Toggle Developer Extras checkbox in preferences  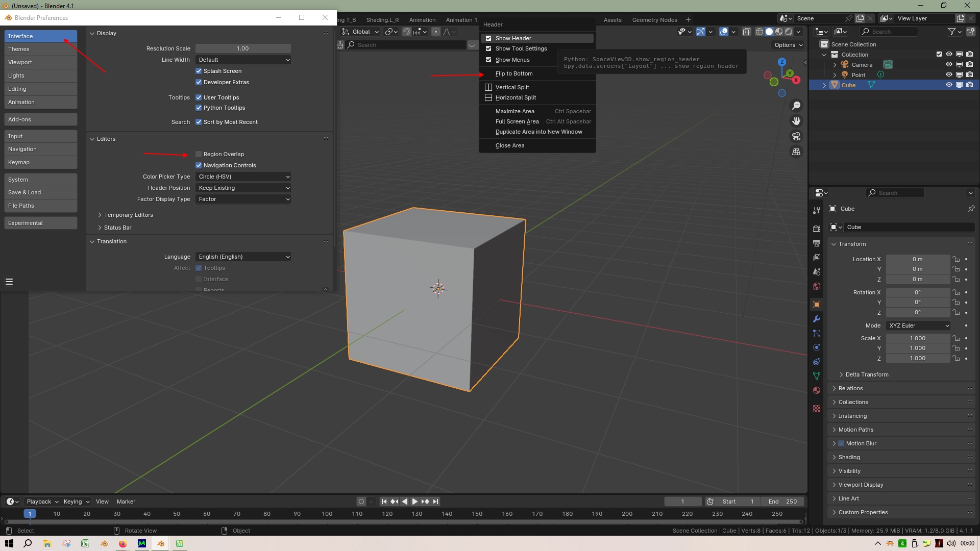tap(199, 82)
